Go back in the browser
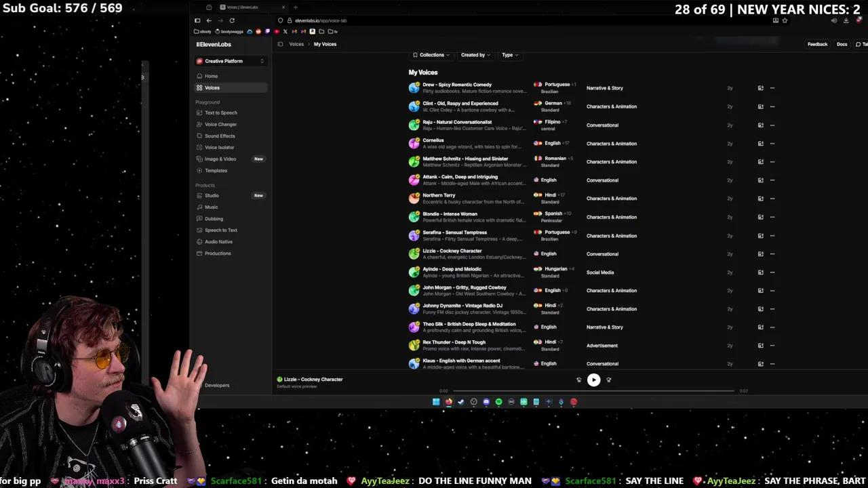Viewport: 868px width, 488px height. point(209,20)
